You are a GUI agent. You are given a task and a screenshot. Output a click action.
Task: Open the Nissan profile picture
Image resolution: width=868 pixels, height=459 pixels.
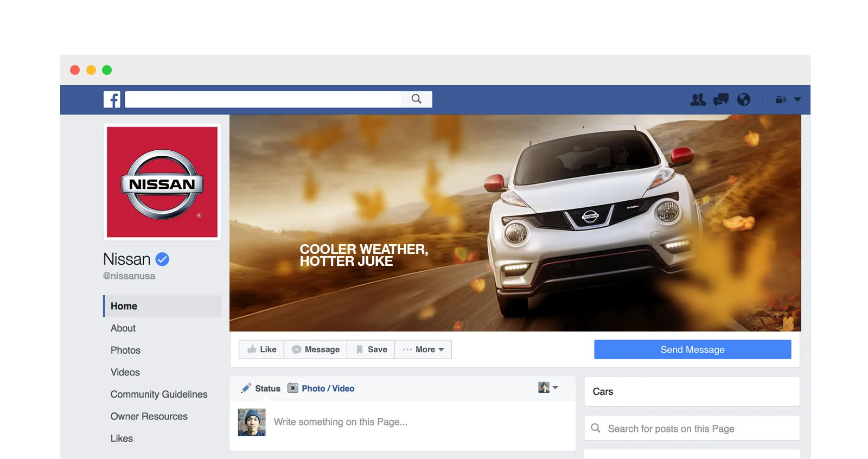click(162, 182)
